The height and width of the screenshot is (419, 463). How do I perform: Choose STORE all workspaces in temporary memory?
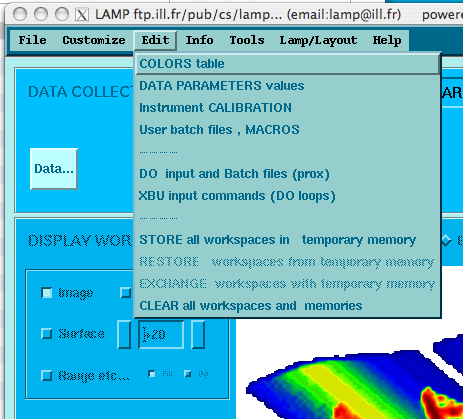point(287,240)
